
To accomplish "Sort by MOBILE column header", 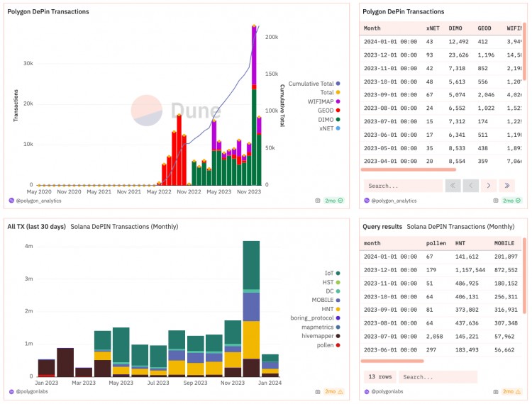I will pos(504,243).
